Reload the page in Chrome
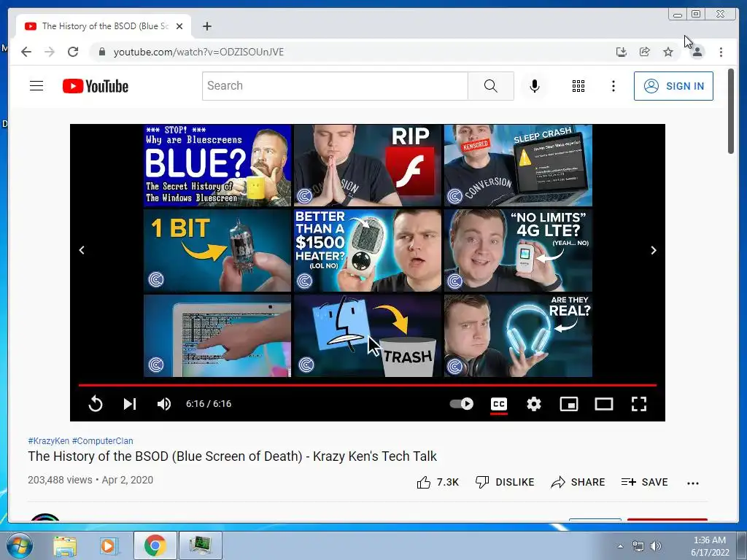 73,52
